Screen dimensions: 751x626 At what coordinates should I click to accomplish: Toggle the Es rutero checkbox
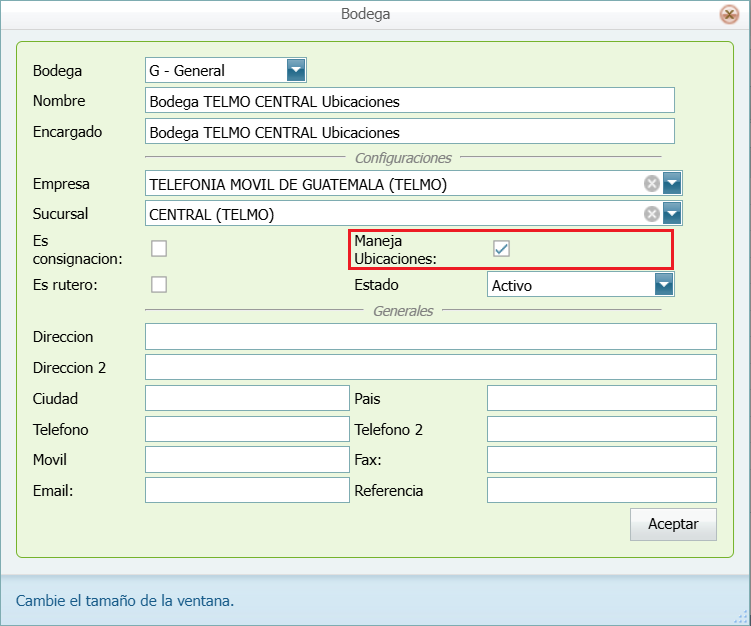[x=159, y=284]
